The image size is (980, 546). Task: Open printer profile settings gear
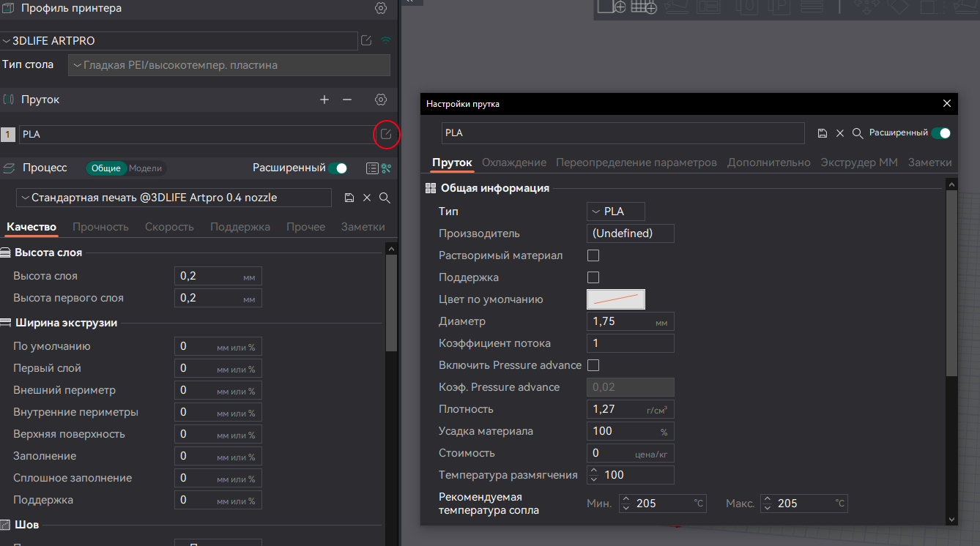[x=380, y=9]
